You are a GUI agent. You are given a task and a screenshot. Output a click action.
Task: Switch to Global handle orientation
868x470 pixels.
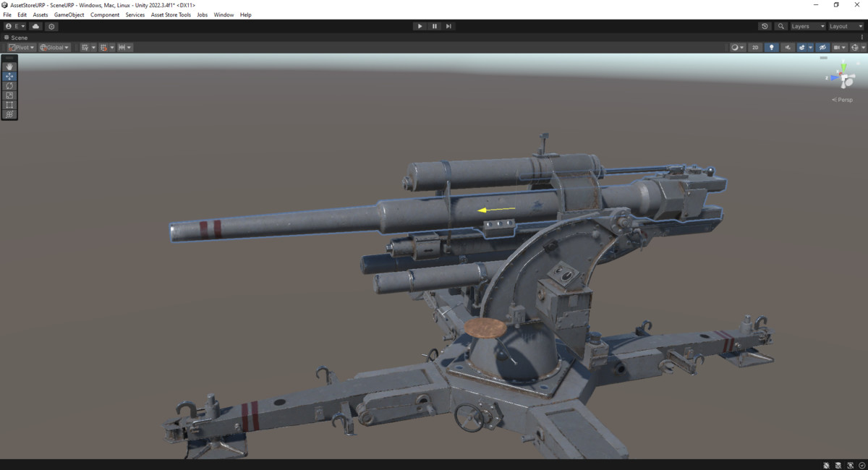coord(55,47)
